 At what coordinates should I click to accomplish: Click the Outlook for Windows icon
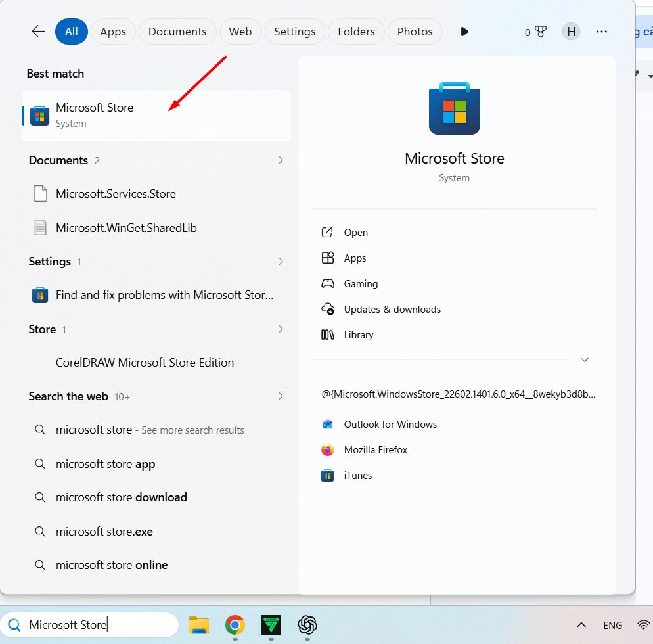tap(327, 424)
